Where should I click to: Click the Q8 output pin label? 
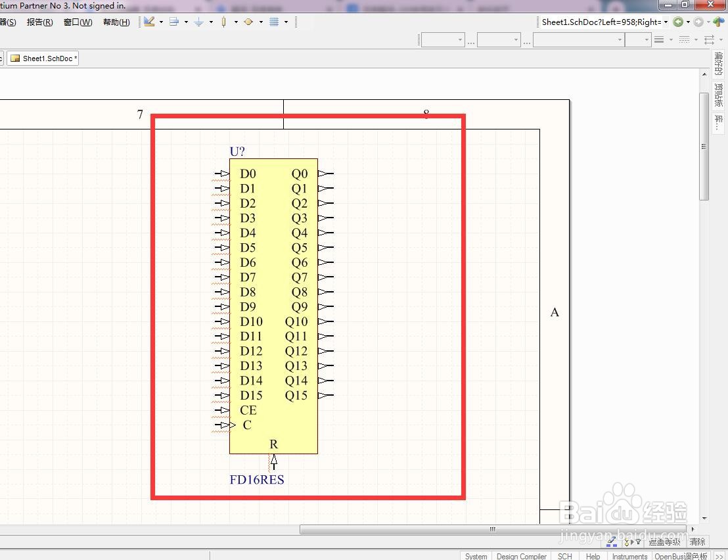(x=300, y=292)
